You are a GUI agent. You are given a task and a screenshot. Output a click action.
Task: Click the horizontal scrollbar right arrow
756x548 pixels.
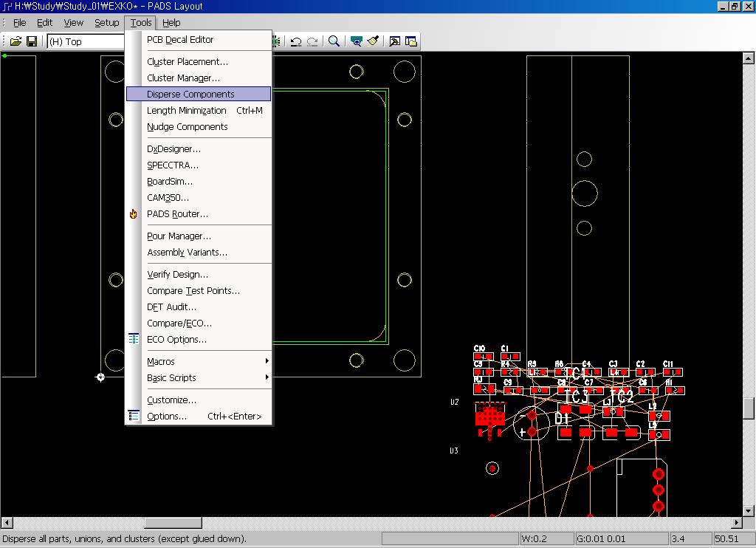tap(736, 522)
